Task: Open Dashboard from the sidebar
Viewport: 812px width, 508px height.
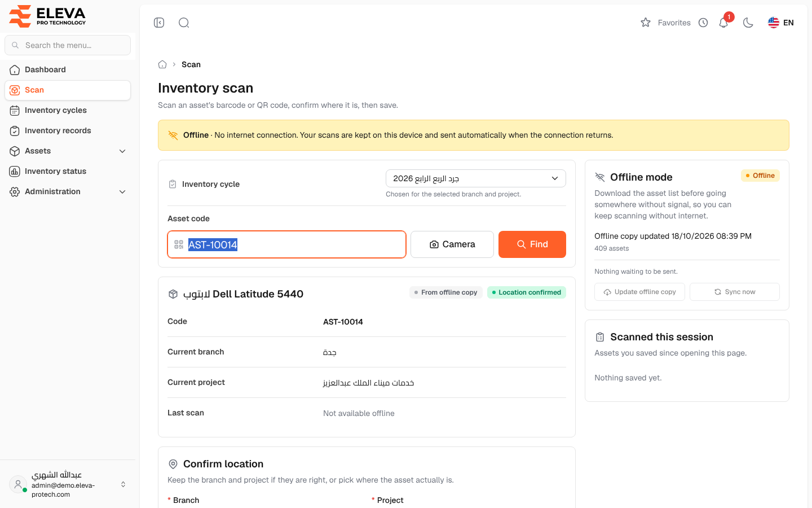Action: 68,69
